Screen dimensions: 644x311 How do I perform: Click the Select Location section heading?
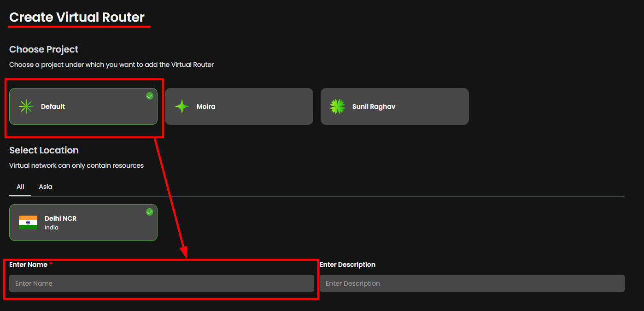(44, 150)
